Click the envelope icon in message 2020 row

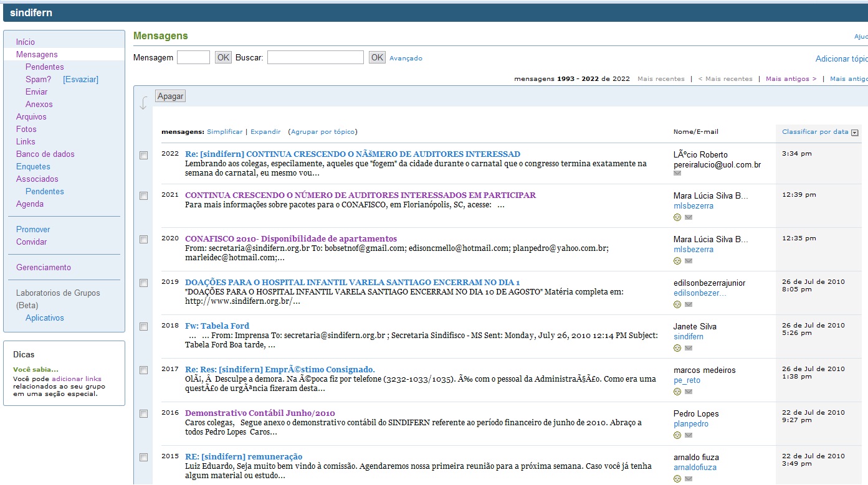click(x=689, y=261)
